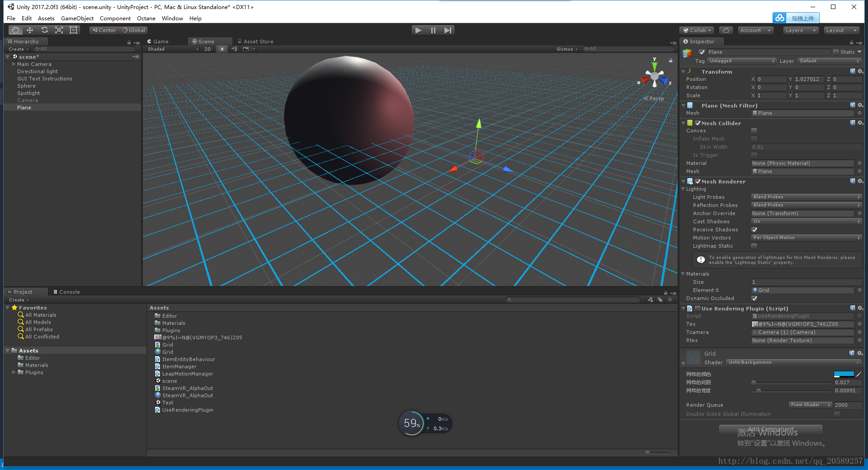Select the Rect Transform tool
This screenshot has height=470, width=868.
73,30
